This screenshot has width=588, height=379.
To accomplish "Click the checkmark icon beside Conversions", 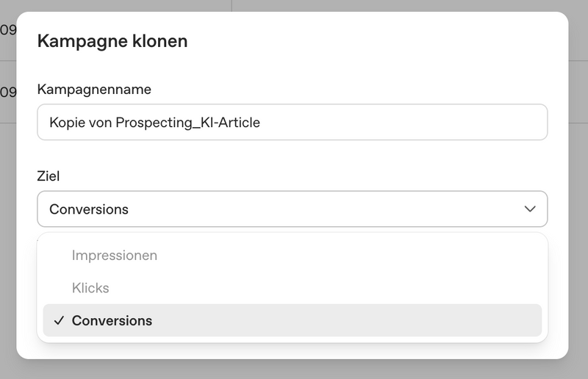I will [59, 320].
